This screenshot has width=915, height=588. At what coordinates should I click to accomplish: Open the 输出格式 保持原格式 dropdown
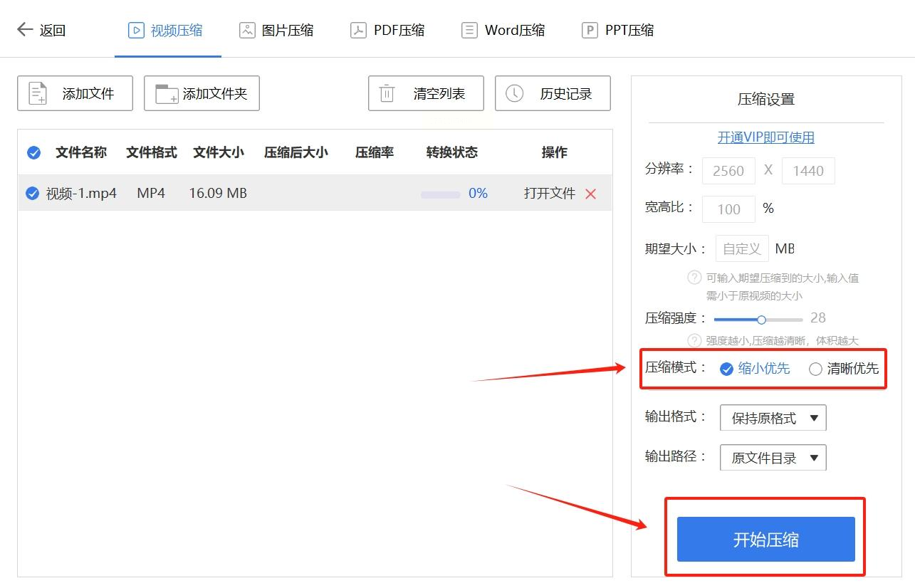point(773,418)
